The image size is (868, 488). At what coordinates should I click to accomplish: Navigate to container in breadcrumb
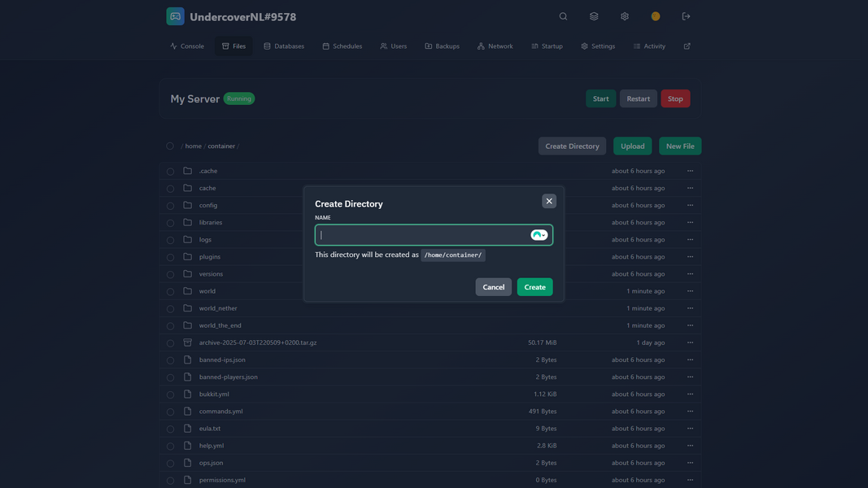[221, 146]
